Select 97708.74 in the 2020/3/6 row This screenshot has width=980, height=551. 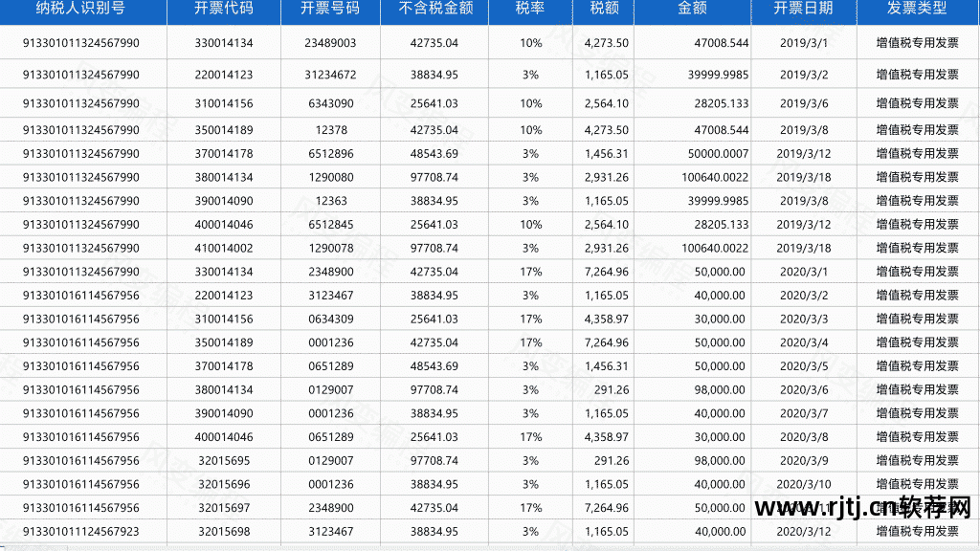point(434,390)
